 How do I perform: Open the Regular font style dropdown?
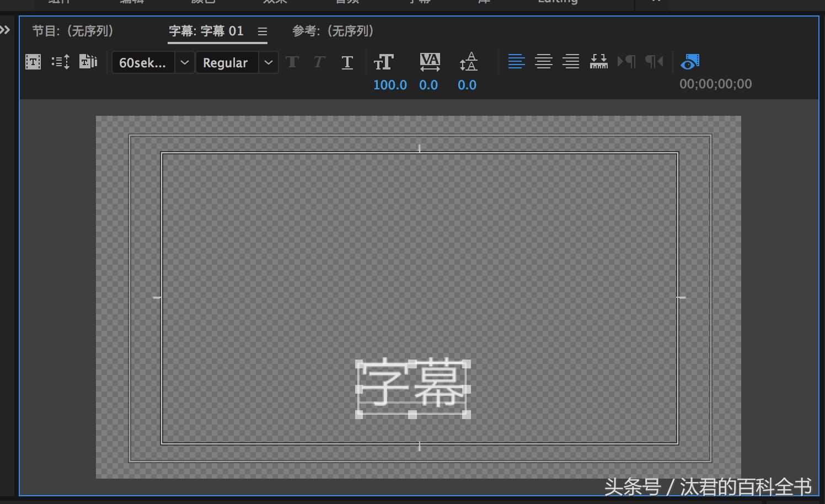[x=269, y=62]
